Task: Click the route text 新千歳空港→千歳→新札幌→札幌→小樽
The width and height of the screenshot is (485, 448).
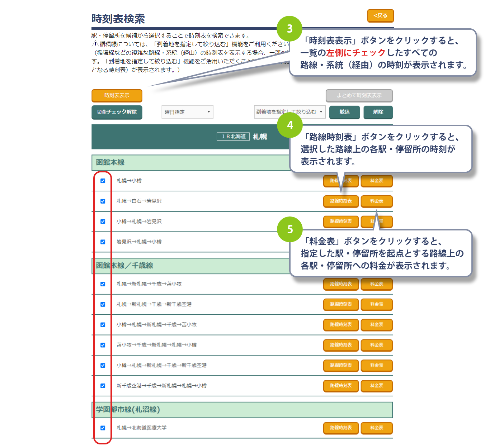Action: pyautogui.click(x=162, y=386)
